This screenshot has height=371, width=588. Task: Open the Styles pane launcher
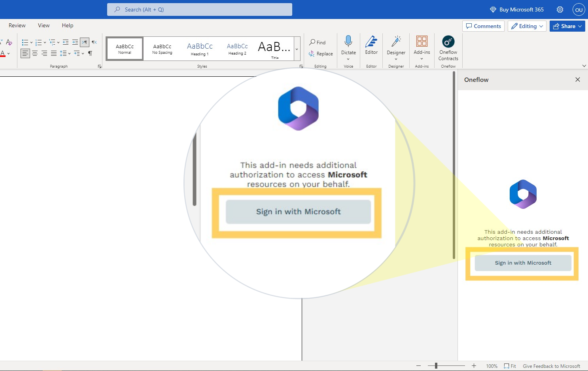[x=301, y=66]
